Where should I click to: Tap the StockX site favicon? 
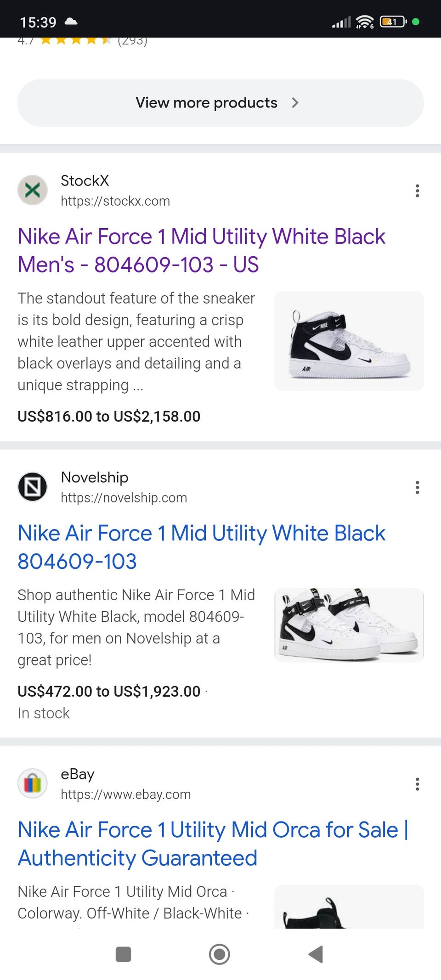(33, 190)
